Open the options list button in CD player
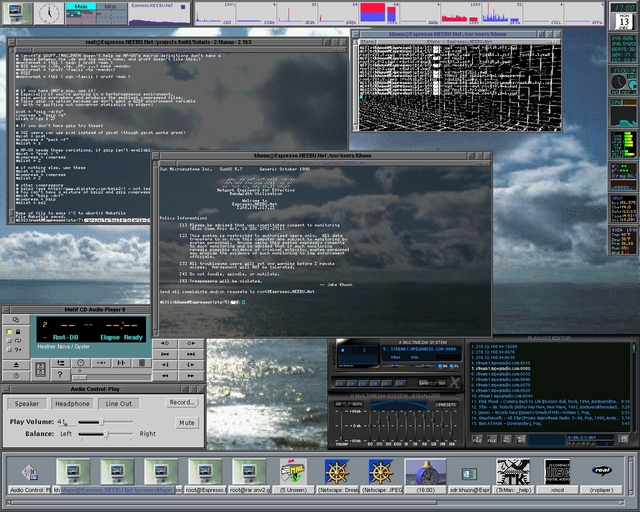Image resolution: width=640 pixels, height=512 pixels. pyautogui.click(x=61, y=363)
